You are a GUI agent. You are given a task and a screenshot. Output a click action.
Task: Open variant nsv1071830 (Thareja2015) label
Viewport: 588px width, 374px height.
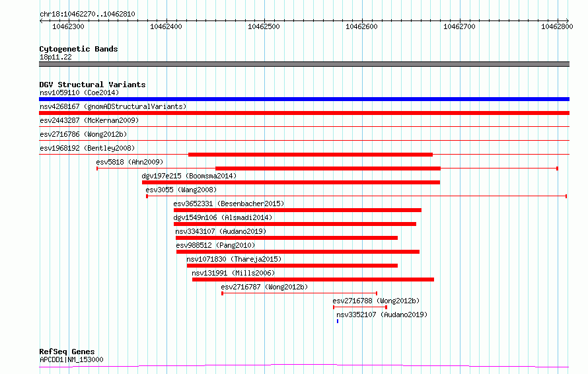click(x=234, y=259)
